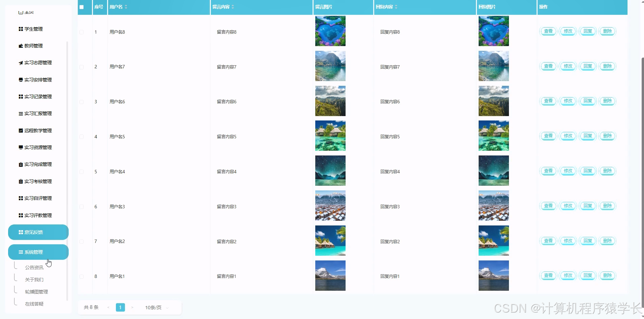Click the icon next to 教师管理
644x319 pixels.
click(x=21, y=46)
